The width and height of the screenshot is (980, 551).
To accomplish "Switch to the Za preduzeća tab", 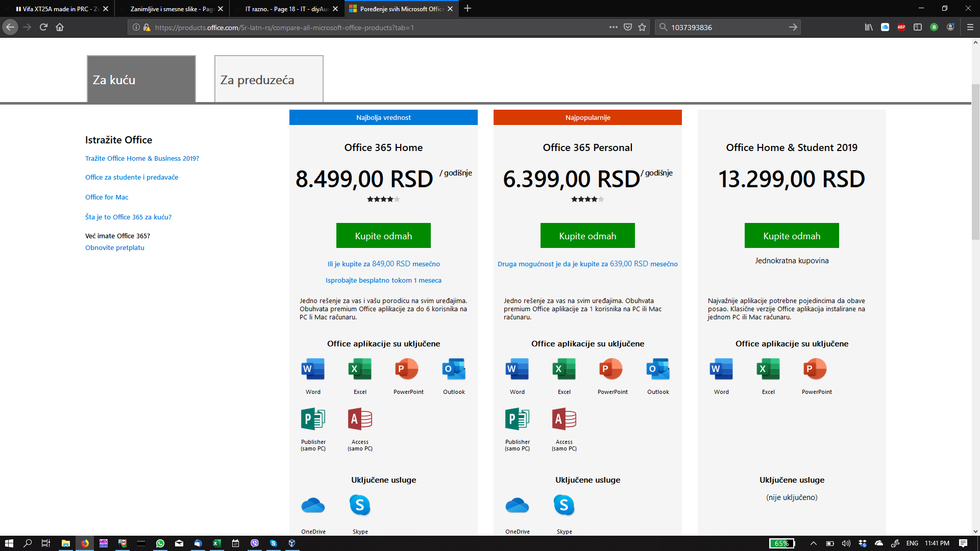I will click(x=269, y=79).
